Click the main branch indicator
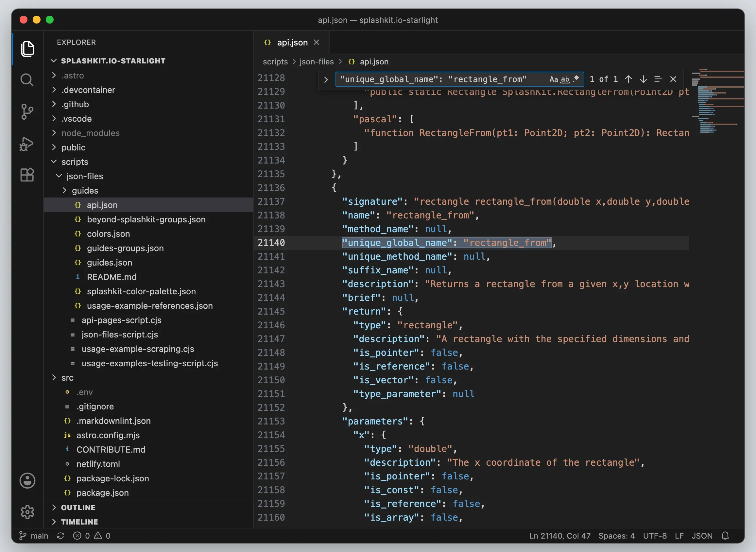Screen dimensions: 756x552 (x=34, y=536)
